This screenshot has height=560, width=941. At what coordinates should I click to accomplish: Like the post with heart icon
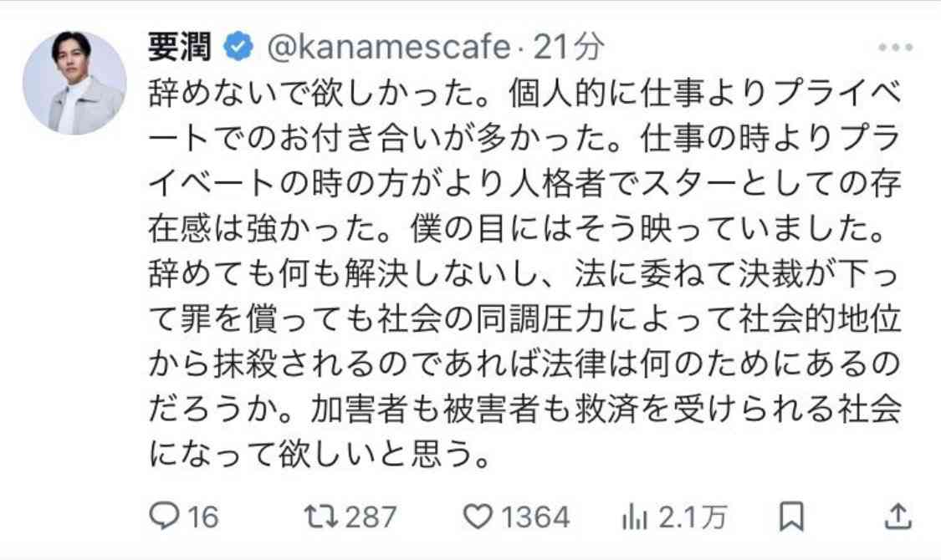coord(478,517)
